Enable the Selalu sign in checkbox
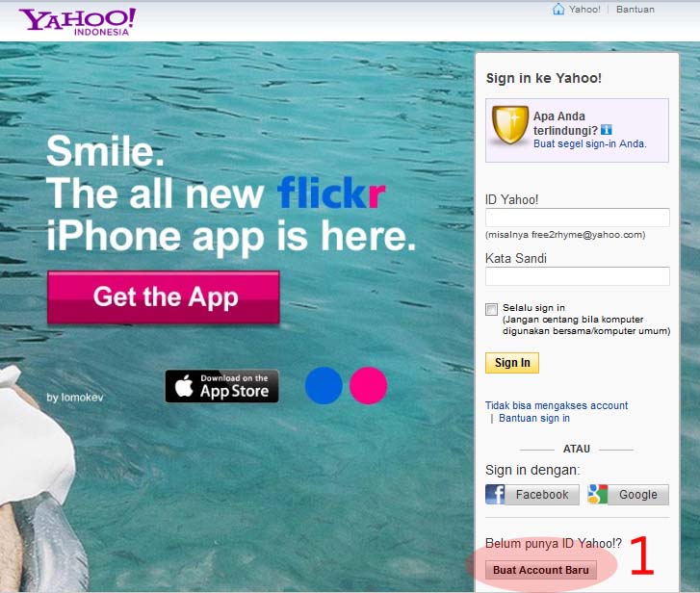This screenshot has width=700, height=593. [x=491, y=309]
